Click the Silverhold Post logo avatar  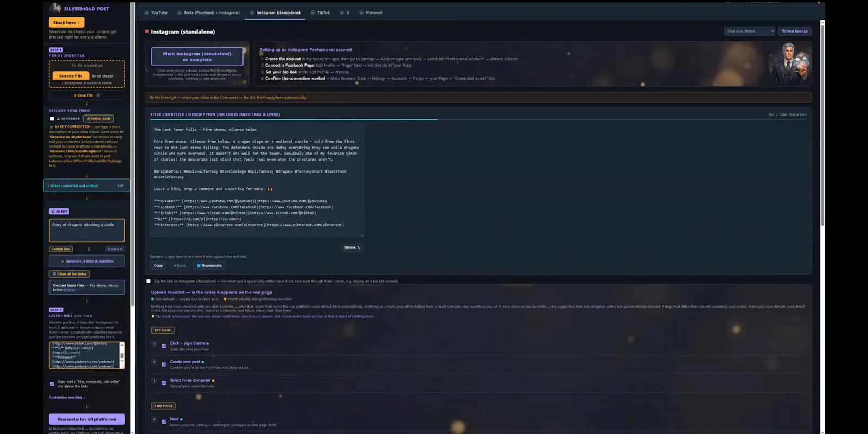[55, 8]
